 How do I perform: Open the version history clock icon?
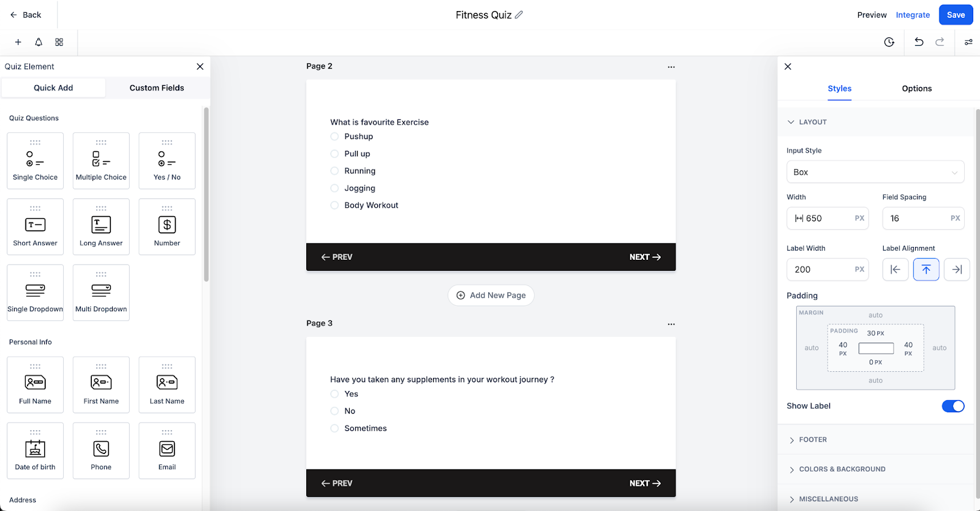889,42
